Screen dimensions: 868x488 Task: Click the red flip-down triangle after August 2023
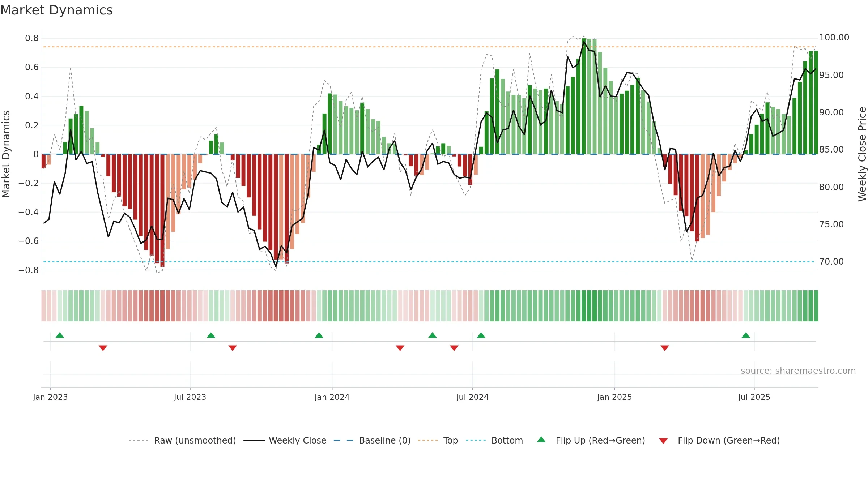(233, 348)
